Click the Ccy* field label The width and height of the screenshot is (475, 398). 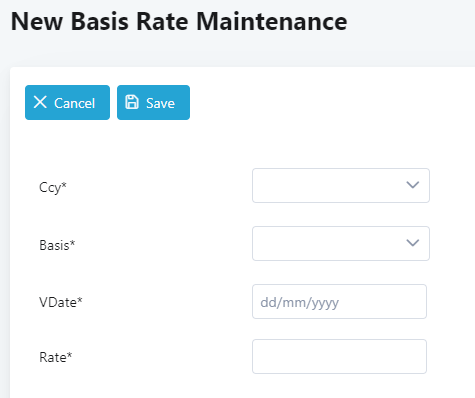click(x=53, y=187)
